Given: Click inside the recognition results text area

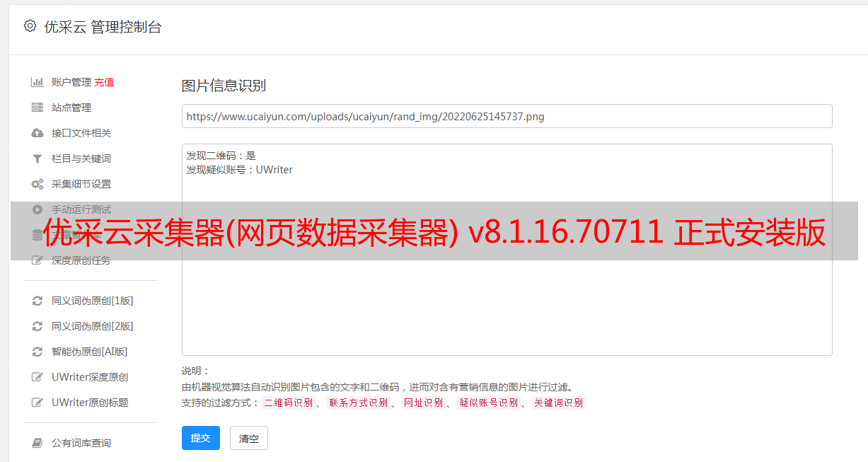Looking at the screenshot, I should click(507, 250).
